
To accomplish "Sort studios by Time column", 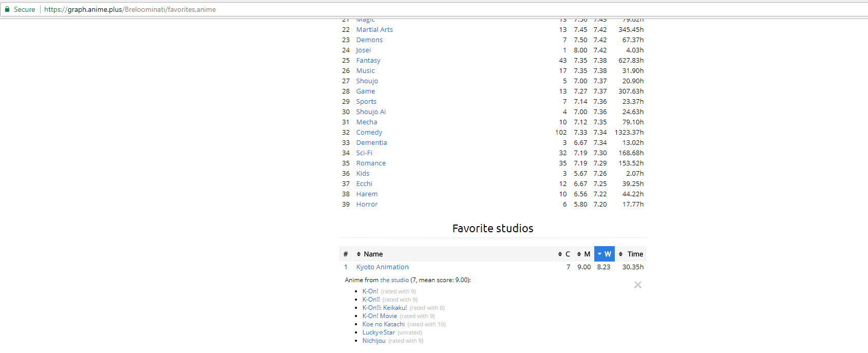I will (x=631, y=254).
